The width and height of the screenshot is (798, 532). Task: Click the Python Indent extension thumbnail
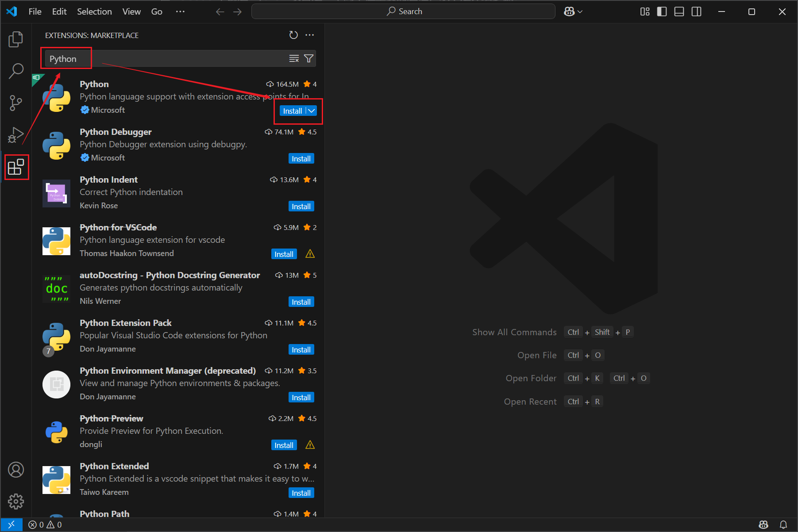[x=56, y=193]
